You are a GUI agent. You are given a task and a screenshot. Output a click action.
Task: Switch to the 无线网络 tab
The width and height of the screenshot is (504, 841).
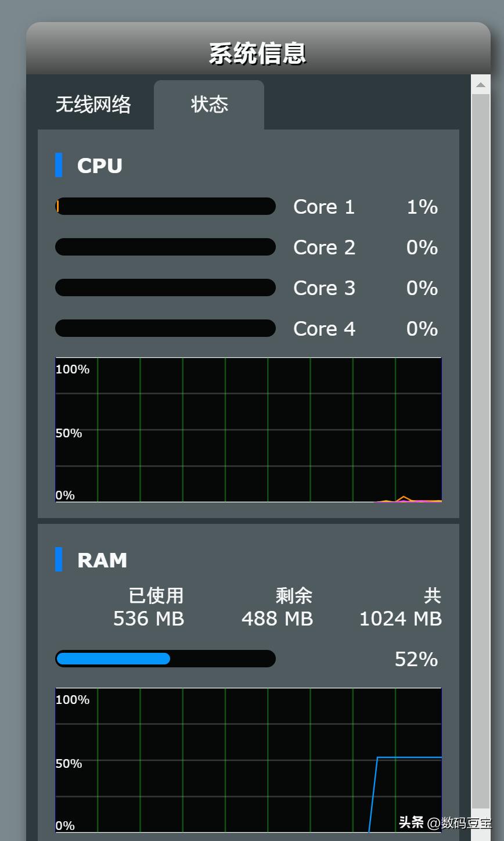click(x=93, y=104)
